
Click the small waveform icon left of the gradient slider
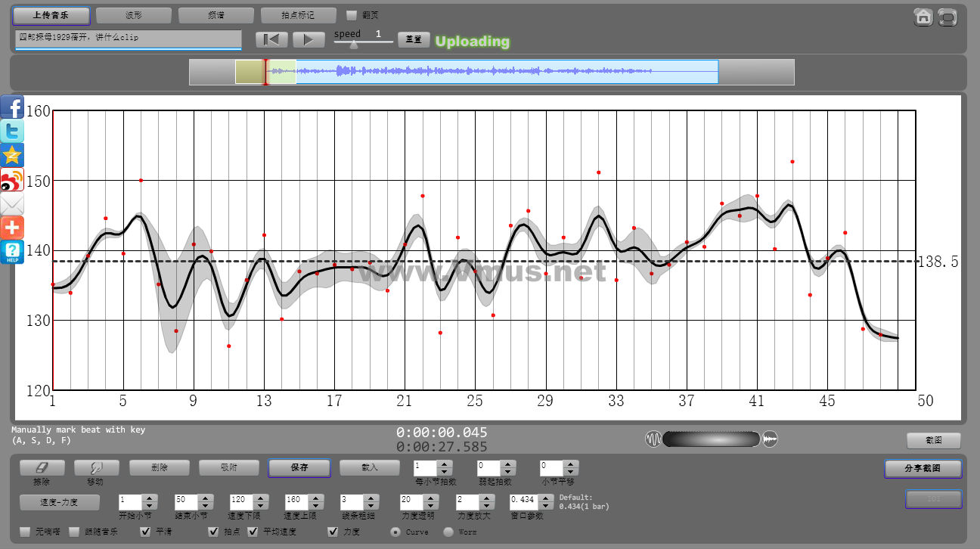pos(653,439)
